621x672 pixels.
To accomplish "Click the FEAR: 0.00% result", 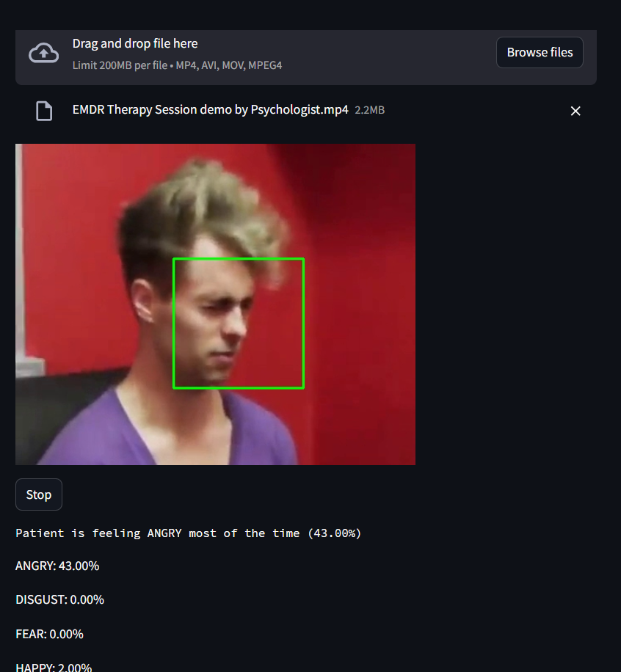I will [x=49, y=634].
